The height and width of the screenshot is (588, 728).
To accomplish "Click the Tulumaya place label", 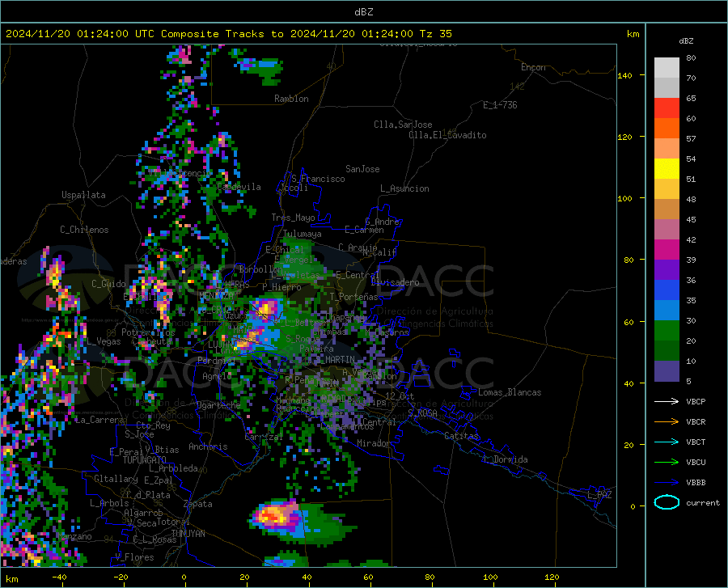I will 303,234.
